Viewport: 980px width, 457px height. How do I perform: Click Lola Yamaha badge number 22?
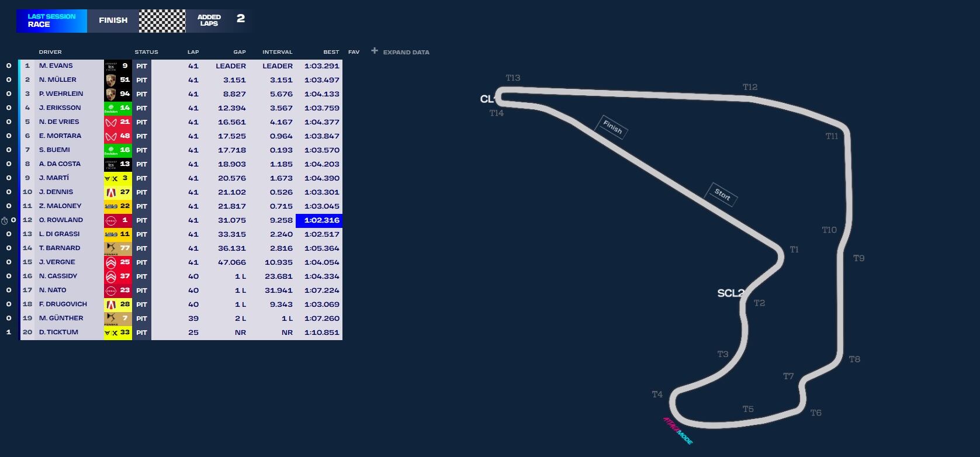(x=117, y=206)
